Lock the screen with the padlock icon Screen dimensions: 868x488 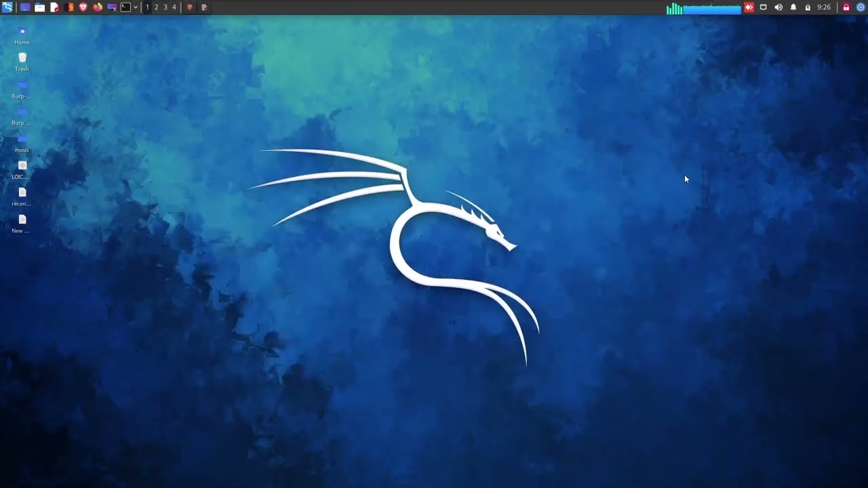pos(846,7)
